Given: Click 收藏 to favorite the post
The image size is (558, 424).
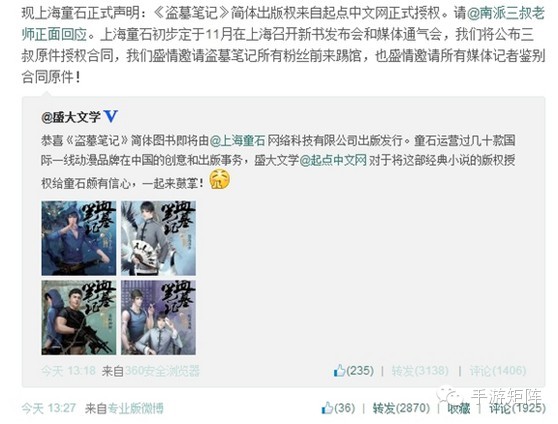Looking at the screenshot, I should pos(459,409).
